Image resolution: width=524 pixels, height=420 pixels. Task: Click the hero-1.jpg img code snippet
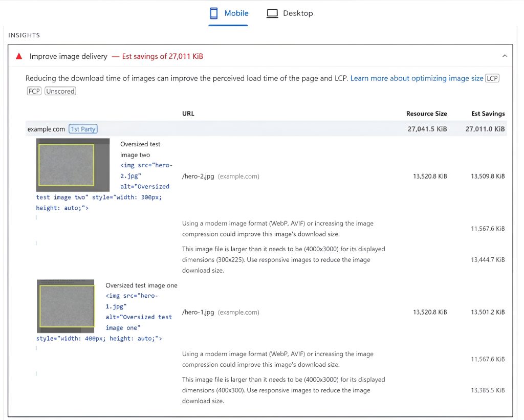104,317
